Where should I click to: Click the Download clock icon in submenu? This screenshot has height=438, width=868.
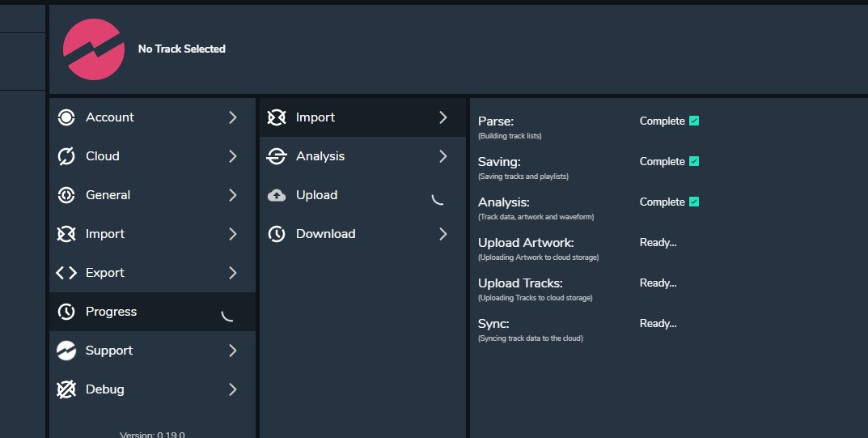(x=277, y=234)
